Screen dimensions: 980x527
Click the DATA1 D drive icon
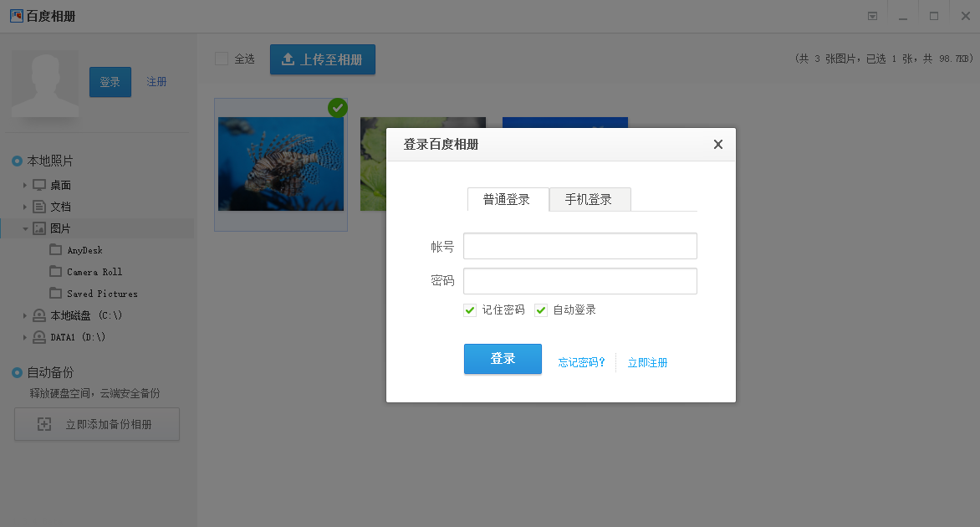pyautogui.click(x=39, y=337)
